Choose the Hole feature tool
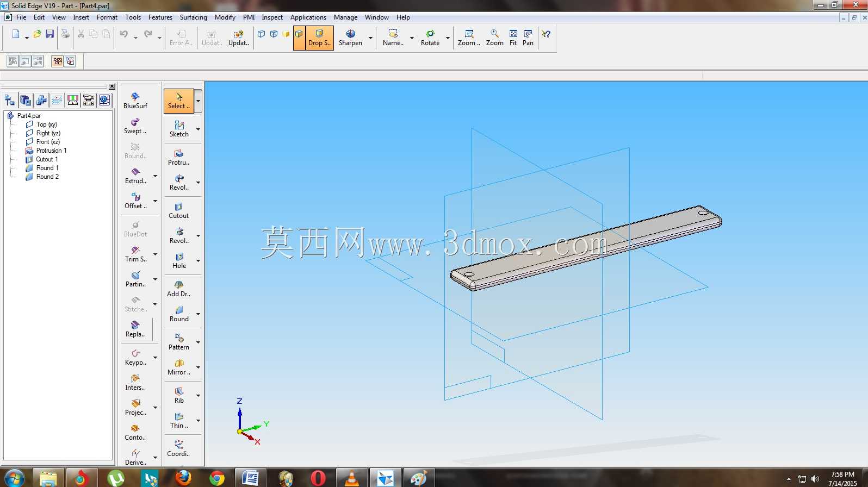 [x=179, y=260]
